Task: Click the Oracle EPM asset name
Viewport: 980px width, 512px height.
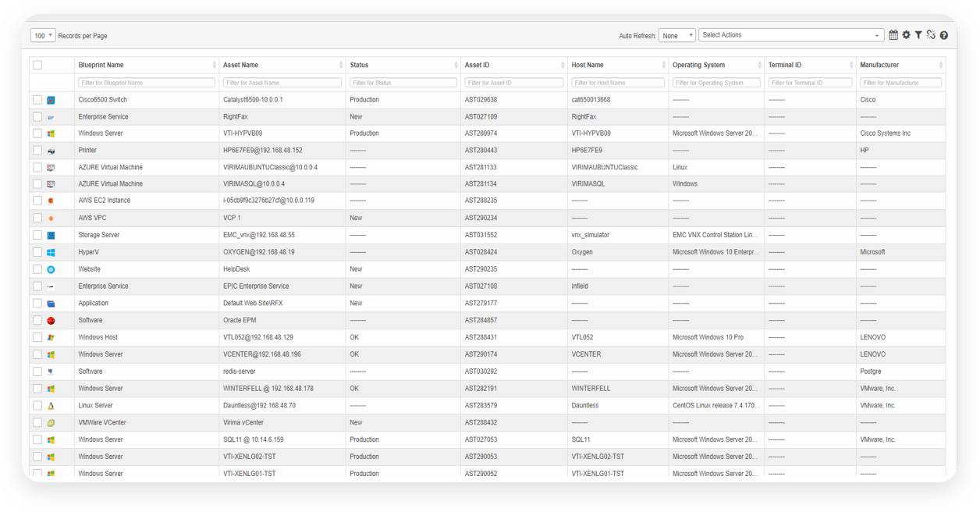Action: click(240, 321)
